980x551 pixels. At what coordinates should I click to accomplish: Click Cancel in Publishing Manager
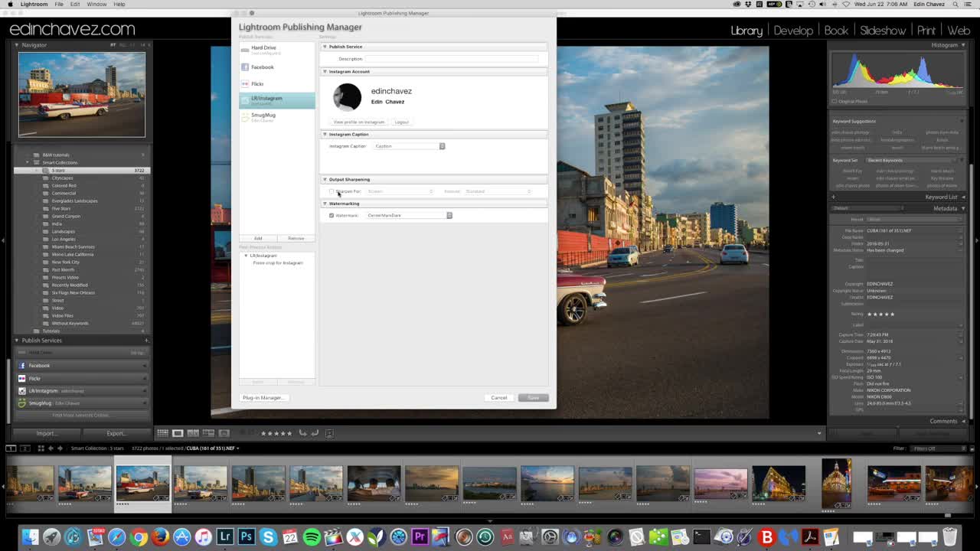tap(499, 398)
